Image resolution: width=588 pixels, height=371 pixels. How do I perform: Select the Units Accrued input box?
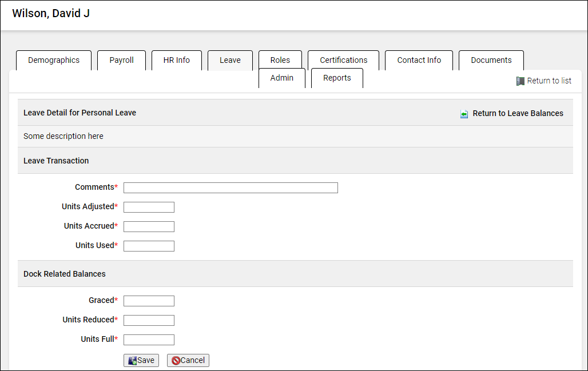[149, 226]
